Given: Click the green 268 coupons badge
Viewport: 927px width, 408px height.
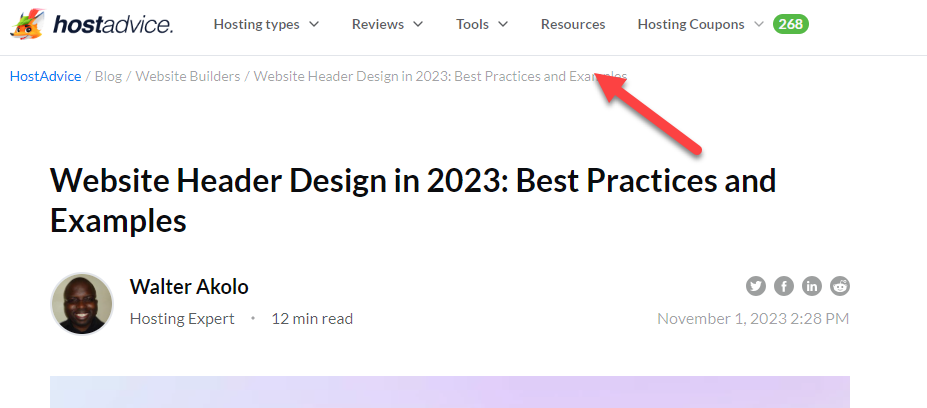Looking at the screenshot, I should pos(791,24).
